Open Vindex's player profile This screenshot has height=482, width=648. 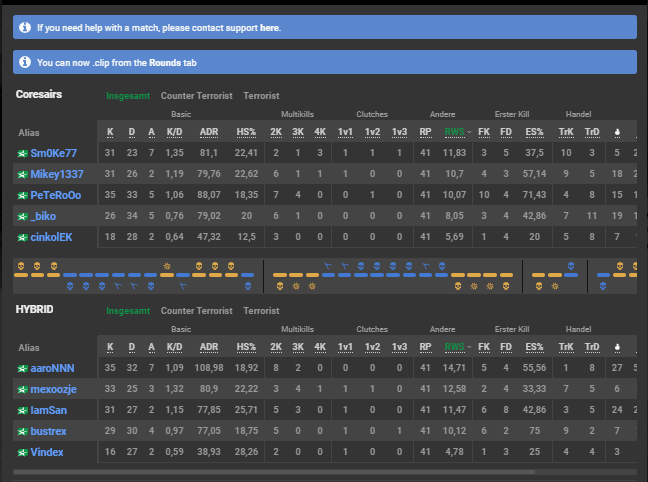pos(47,452)
